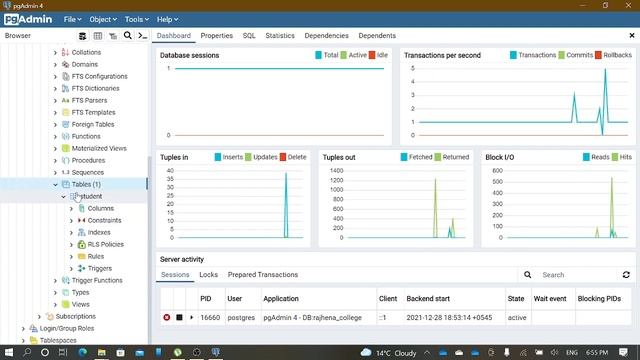Click the Rollbacks legend red swatch
640x360 pixels.
pyautogui.click(x=598, y=55)
